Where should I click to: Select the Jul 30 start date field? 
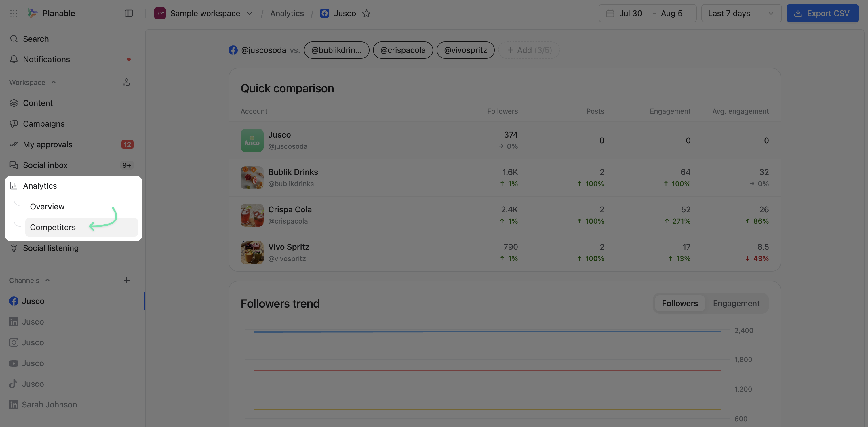tap(631, 13)
